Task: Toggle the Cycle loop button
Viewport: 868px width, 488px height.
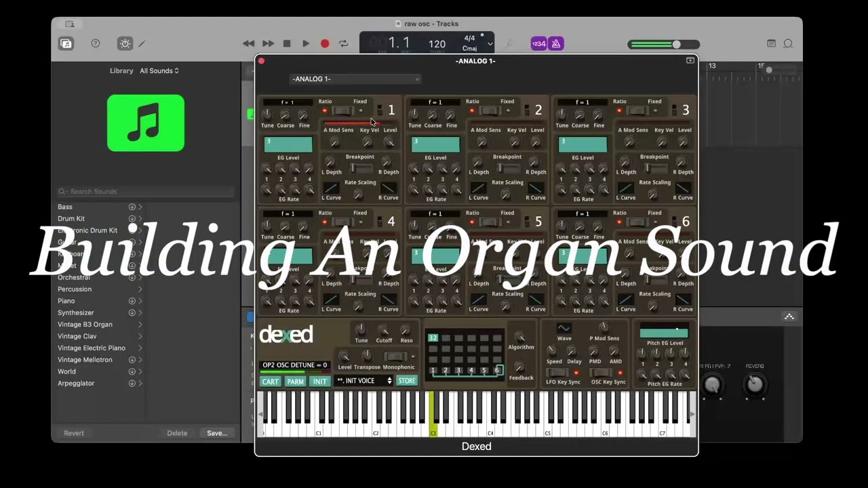Action: [x=344, y=43]
